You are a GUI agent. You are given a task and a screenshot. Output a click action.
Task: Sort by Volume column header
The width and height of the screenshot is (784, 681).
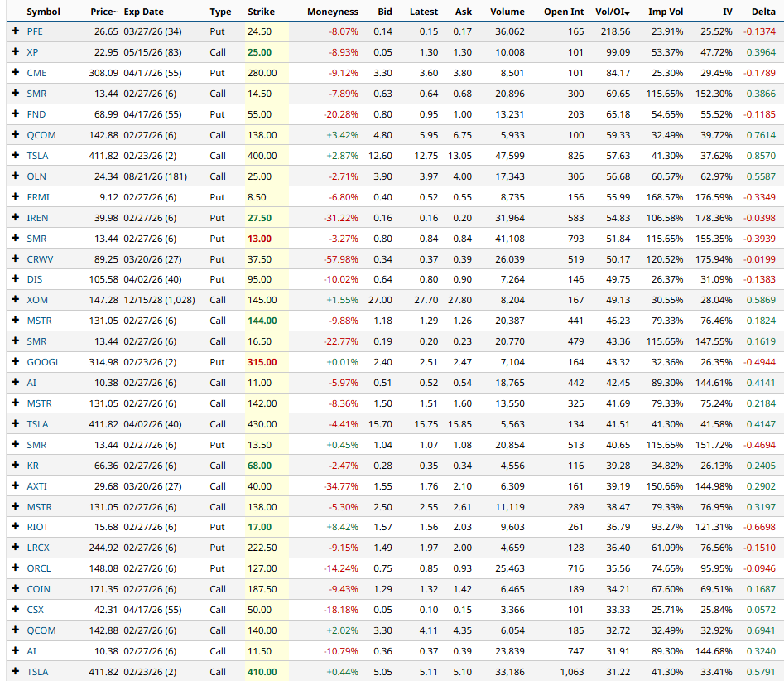coord(507,12)
